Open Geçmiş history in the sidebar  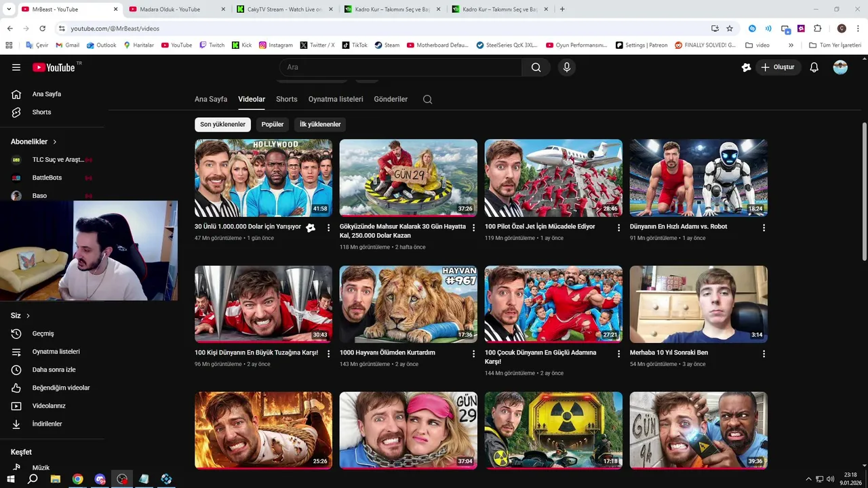[43, 333]
